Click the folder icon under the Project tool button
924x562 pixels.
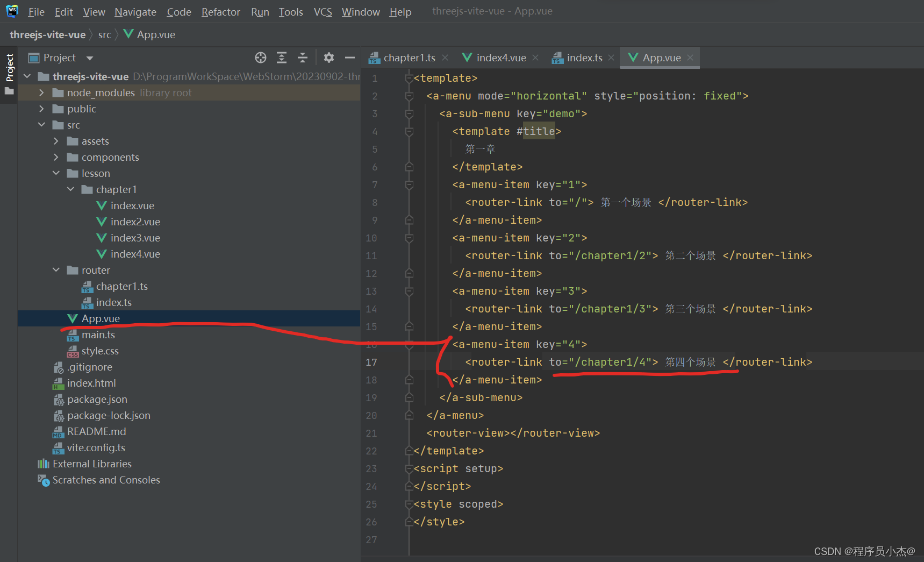click(9, 91)
